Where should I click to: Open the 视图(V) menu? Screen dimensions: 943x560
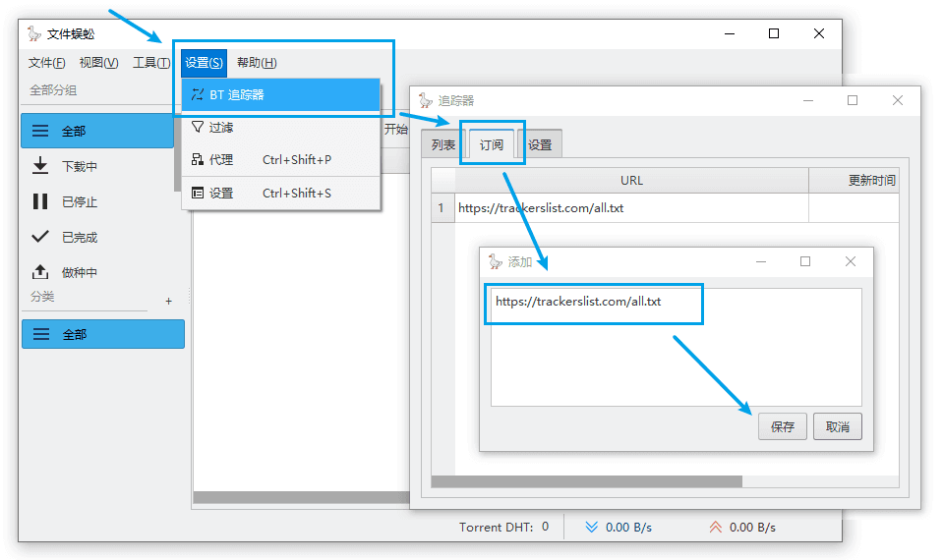(98, 63)
